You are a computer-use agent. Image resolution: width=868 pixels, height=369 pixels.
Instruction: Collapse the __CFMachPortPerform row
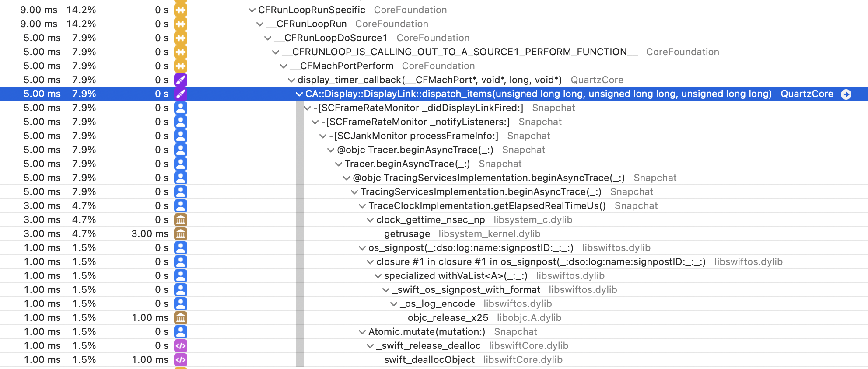283,66
